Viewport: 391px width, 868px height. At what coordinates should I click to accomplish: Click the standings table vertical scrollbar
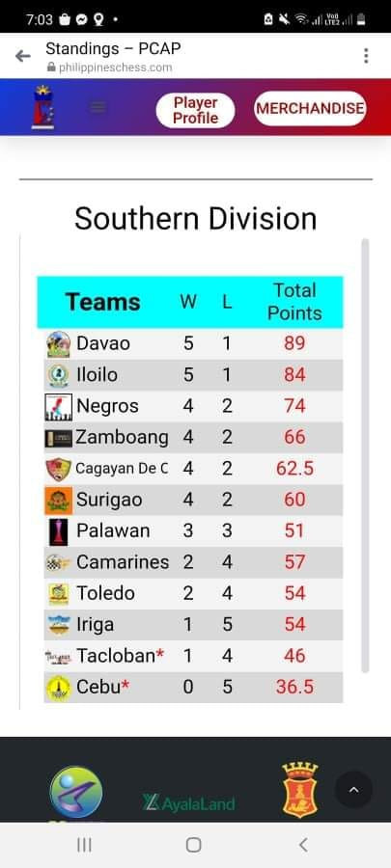point(365,455)
